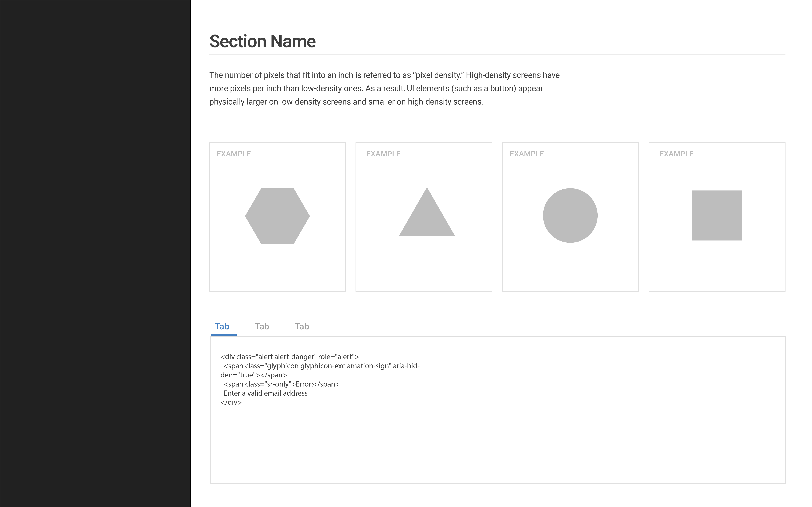Click the text 'Enter a valid email address'

(x=265, y=393)
